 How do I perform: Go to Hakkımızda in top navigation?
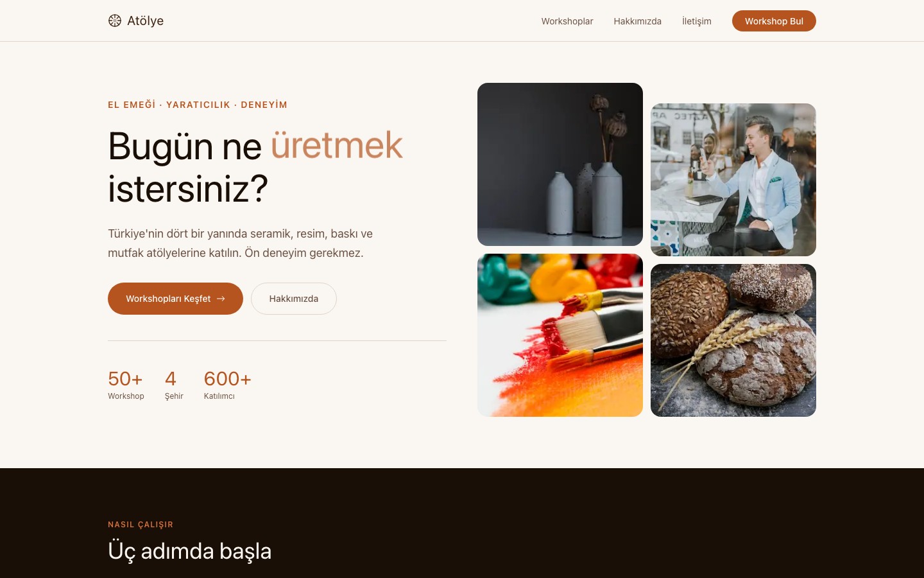[637, 21]
